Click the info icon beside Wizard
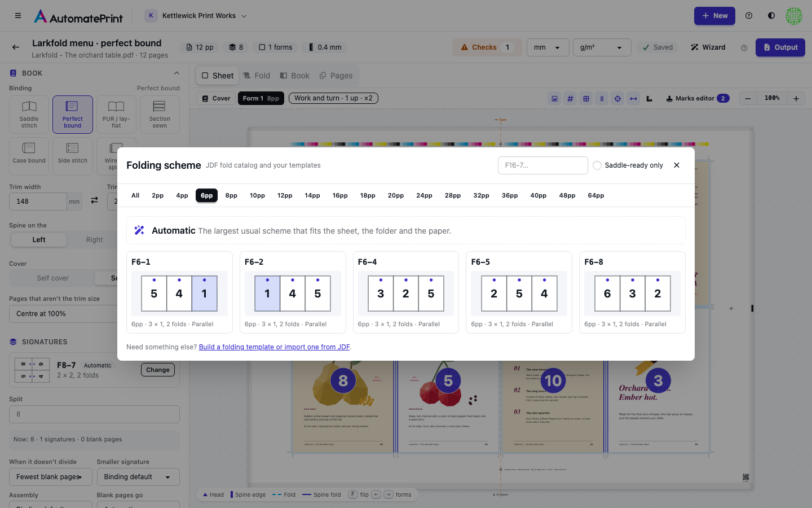812x508 pixels. click(x=744, y=48)
